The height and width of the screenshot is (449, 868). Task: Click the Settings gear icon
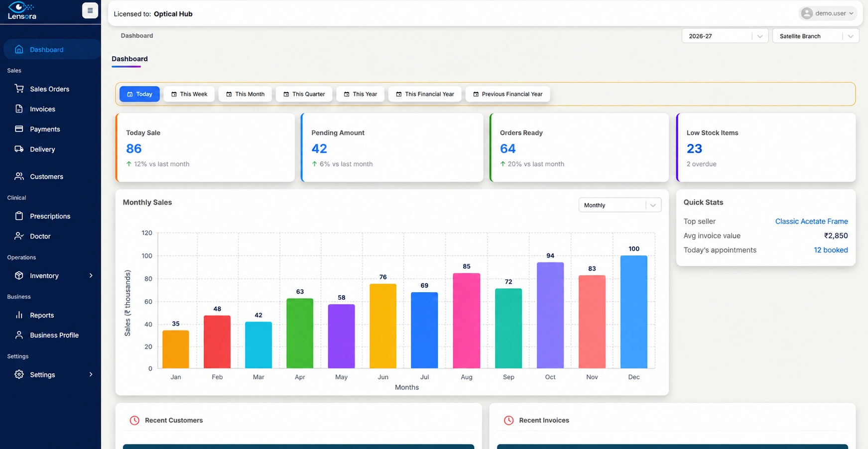pos(19,374)
